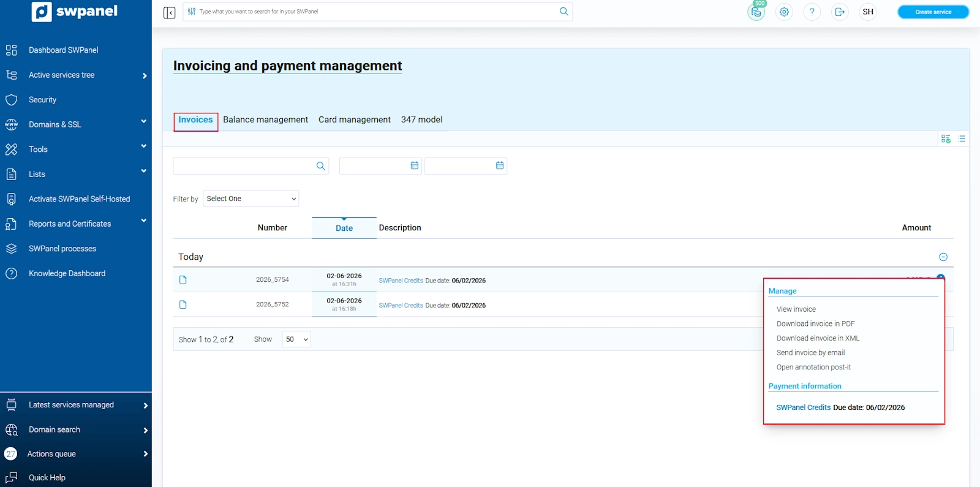Switch to the Balance management tab
This screenshot has width=980, height=487.
tap(265, 120)
